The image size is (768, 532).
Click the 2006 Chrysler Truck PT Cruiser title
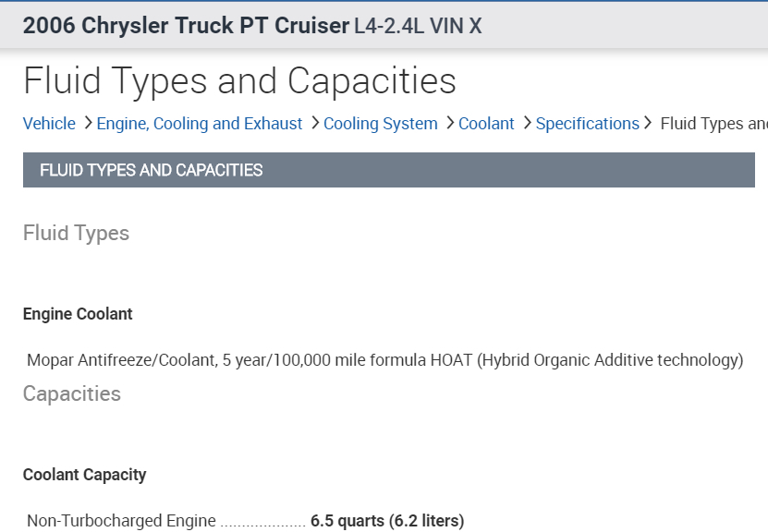coord(186,26)
